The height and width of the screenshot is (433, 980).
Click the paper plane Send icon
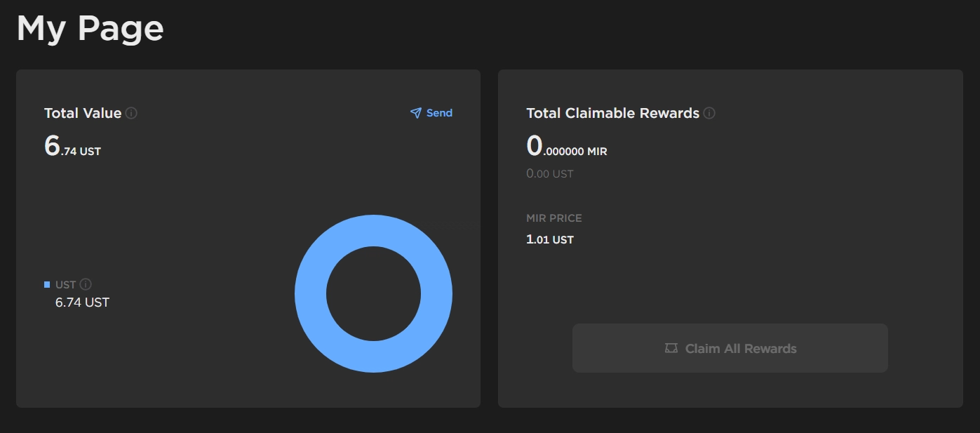(416, 113)
